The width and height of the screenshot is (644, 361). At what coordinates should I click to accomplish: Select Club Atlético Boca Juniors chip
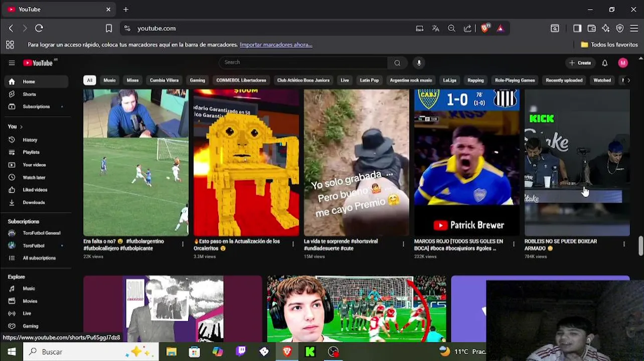(x=303, y=80)
